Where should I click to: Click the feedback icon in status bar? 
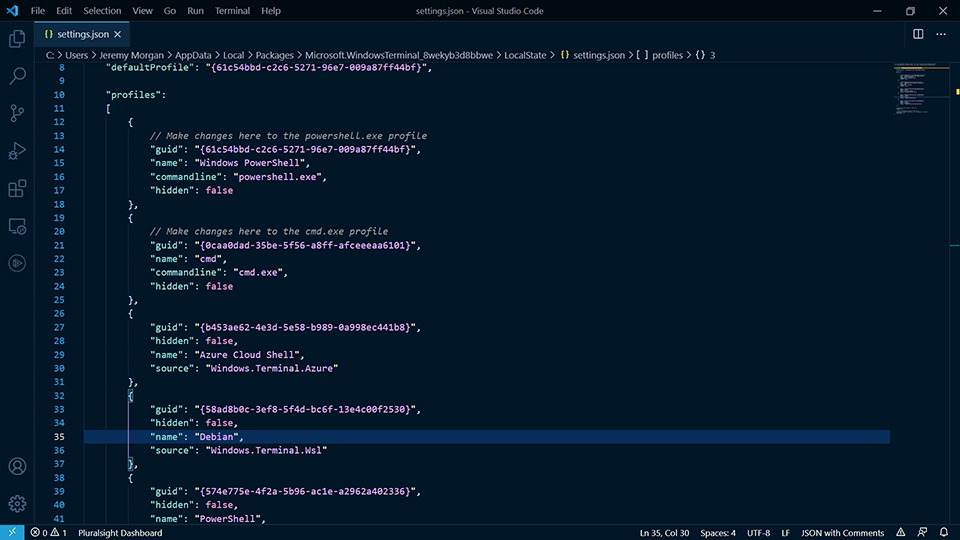(922, 533)
